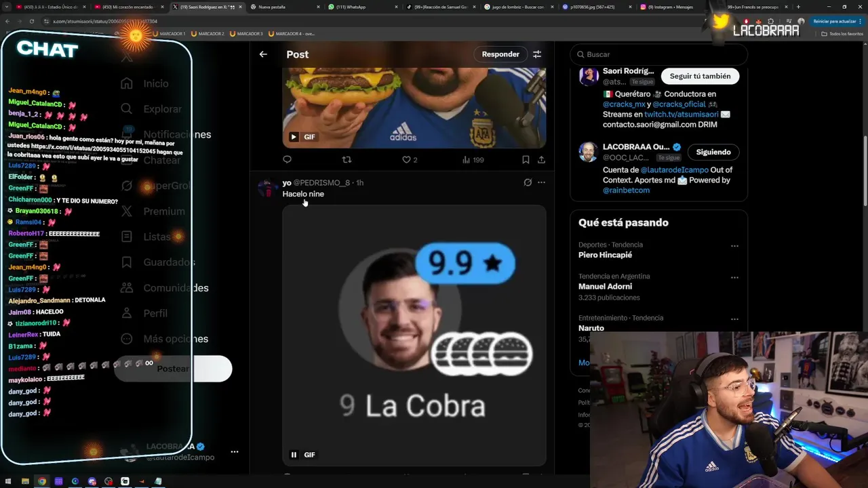Open @rainbetcom mention link
Screen dimensions: 868x488
point(626,190)
